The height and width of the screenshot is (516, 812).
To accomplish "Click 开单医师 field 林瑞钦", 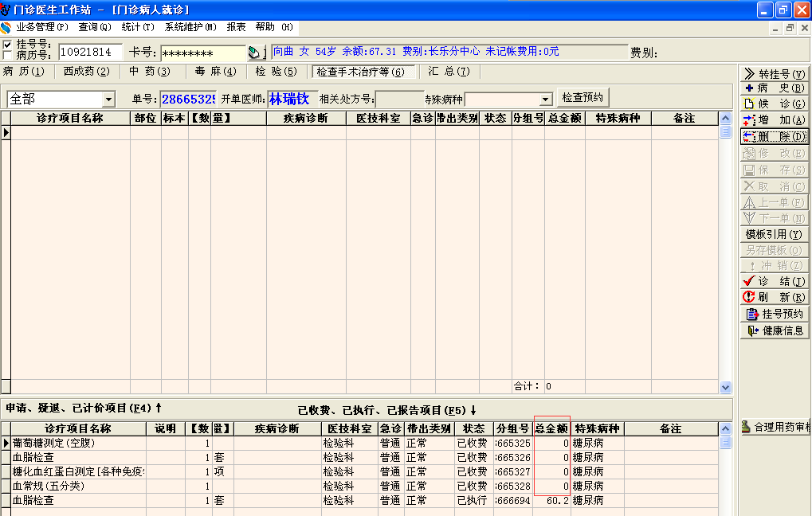I will [292, 99].
